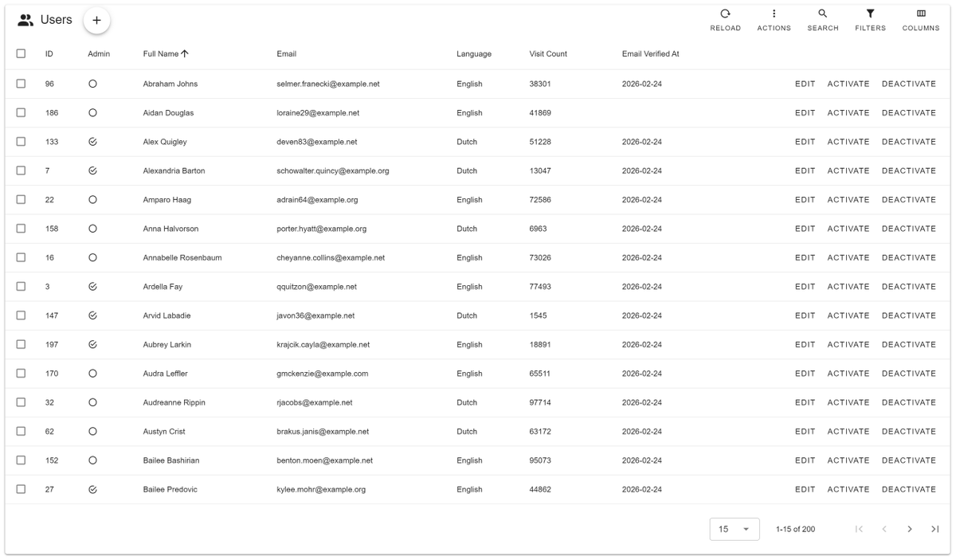Click visit count 97714
956x560 pixels.
(540, 402)
